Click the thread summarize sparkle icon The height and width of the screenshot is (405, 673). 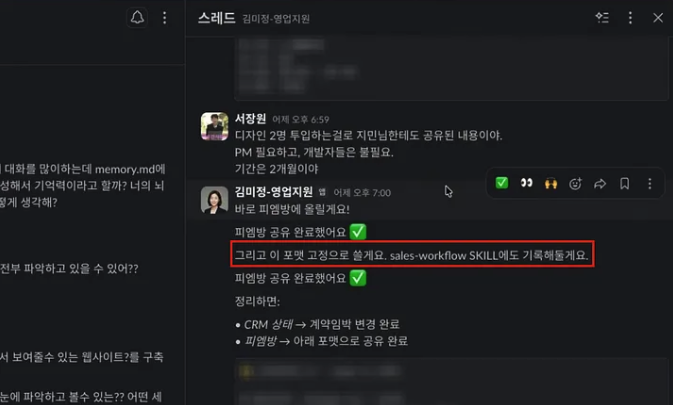[x=602, y=18]
